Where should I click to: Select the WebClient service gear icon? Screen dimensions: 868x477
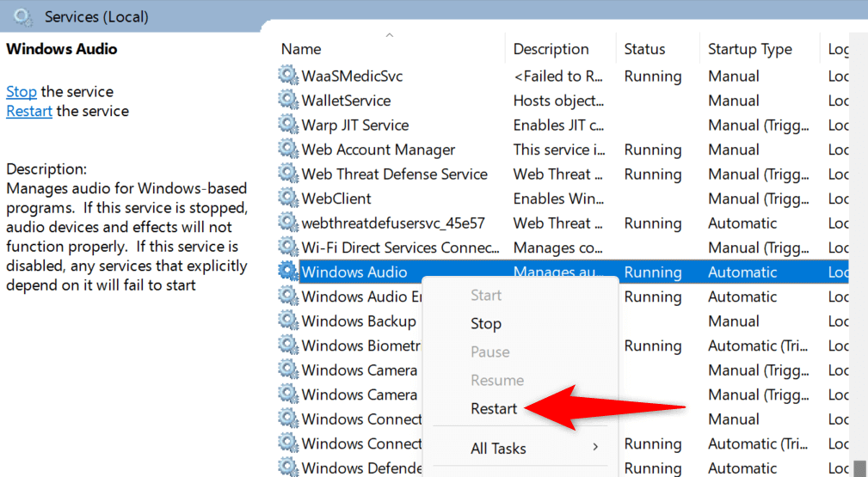pyautogui.click(x=287, y=199)
